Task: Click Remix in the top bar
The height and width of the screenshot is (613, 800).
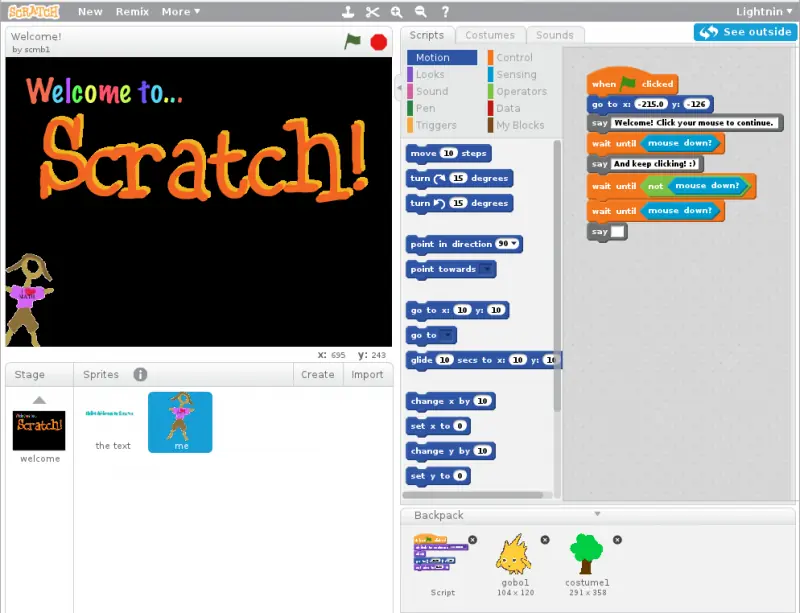Action: pyautogui.click(x=132, y=12)
